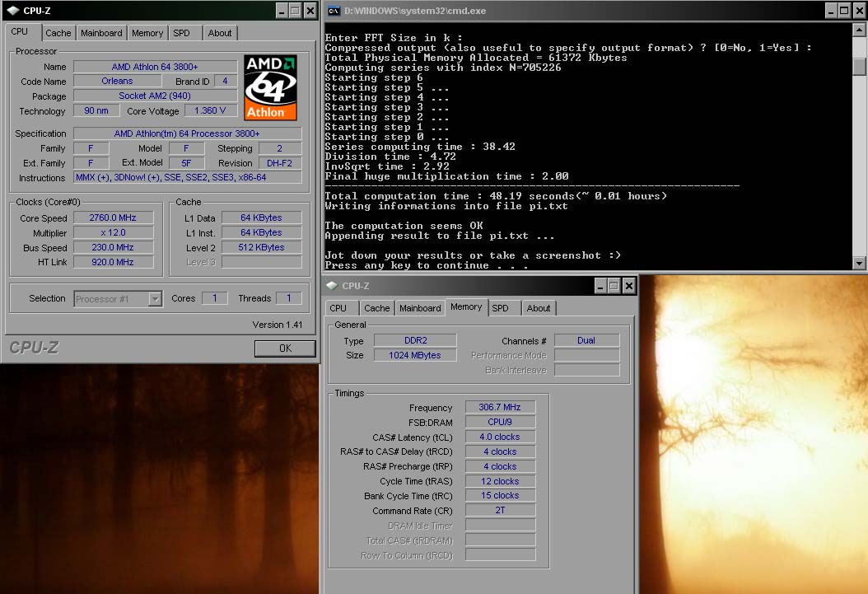The width and height of the screenshot is (868, 594).
Task: Switch to the Mainboard tab in the top CPU-Z window
Action: coord(101,33)
